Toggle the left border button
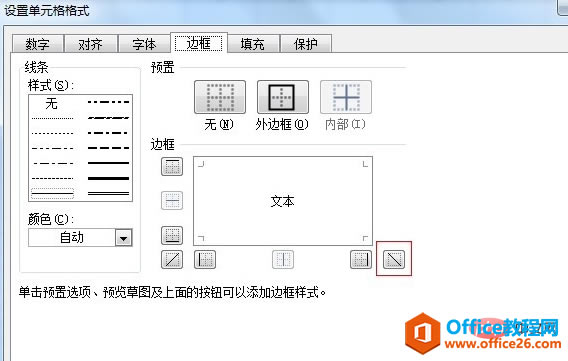The image size is (568, 361). click(x=205, y=260)
